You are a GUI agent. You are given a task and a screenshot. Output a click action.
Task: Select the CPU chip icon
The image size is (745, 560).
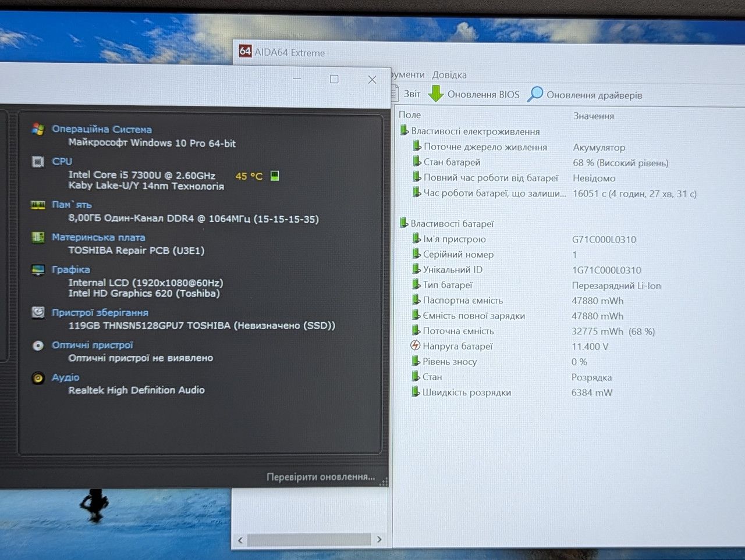pos(38,162)
